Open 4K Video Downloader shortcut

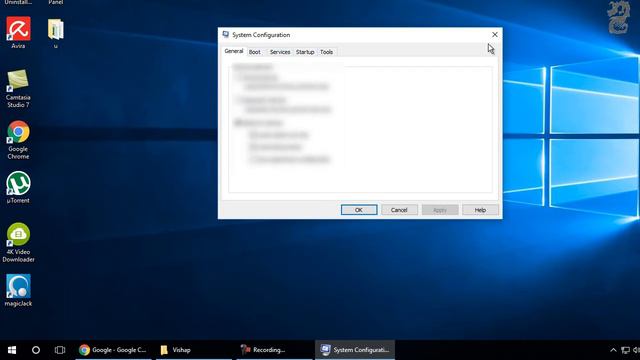click(x=18, y=242)
